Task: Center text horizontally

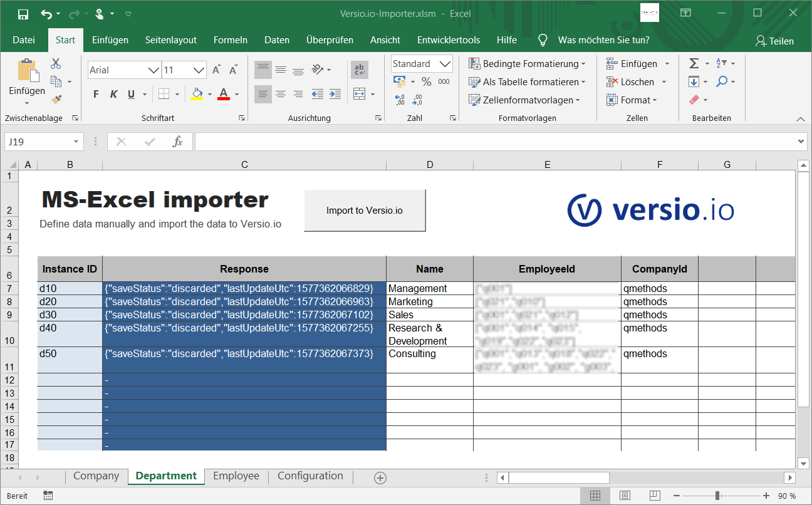Action: tap(281, 94)
